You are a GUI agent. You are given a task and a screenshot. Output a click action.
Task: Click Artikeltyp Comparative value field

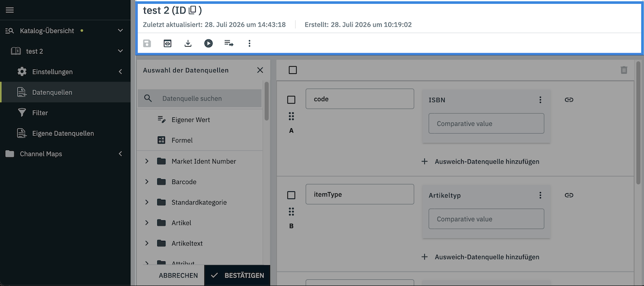coord(486,219)
